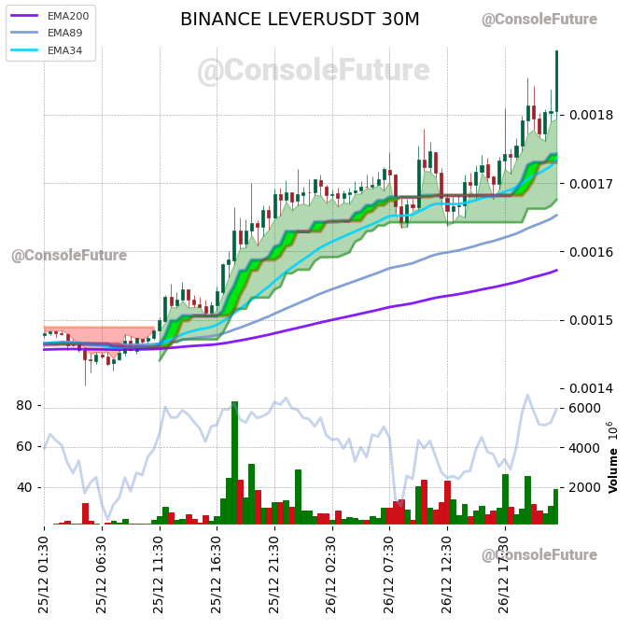Click the 6000 volume axis label
Image resolution: width=644 pixels, height=644 pixels.
[584, 408]
